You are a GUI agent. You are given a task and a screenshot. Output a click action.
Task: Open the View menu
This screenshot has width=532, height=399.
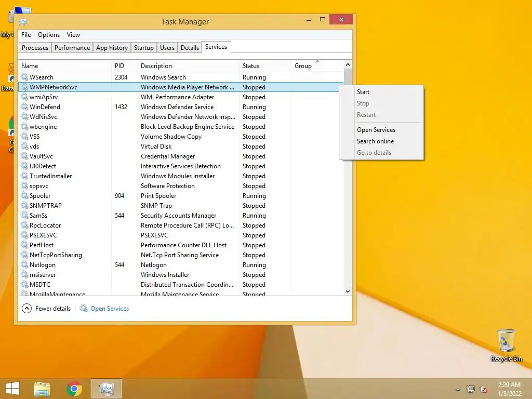(x=73, y=35)
